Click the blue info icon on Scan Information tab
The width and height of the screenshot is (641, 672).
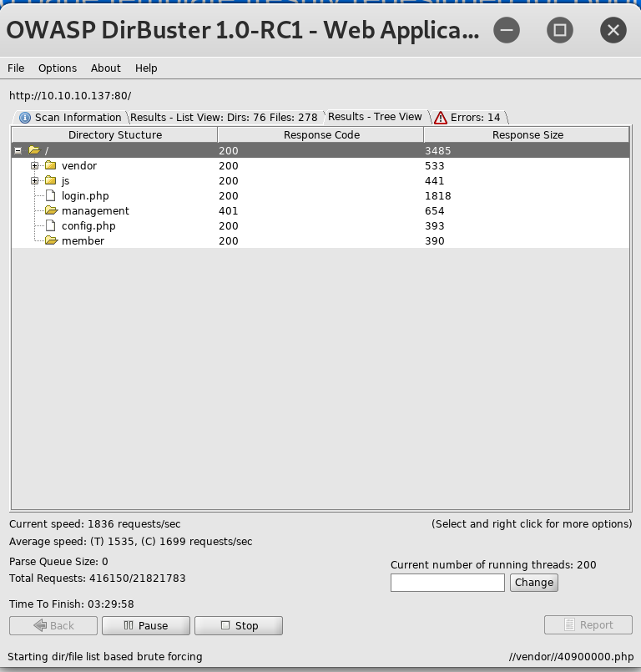25,118
